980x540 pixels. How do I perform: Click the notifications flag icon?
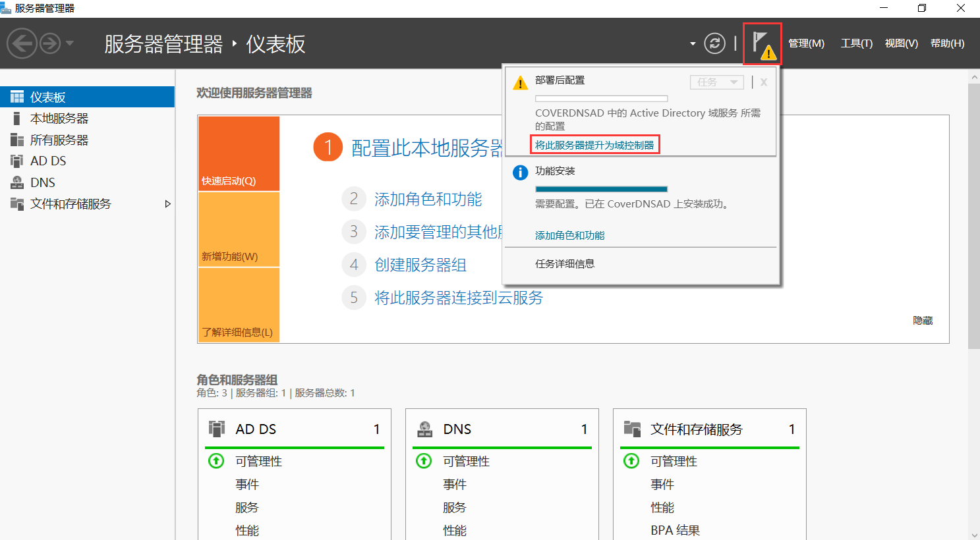762,44
